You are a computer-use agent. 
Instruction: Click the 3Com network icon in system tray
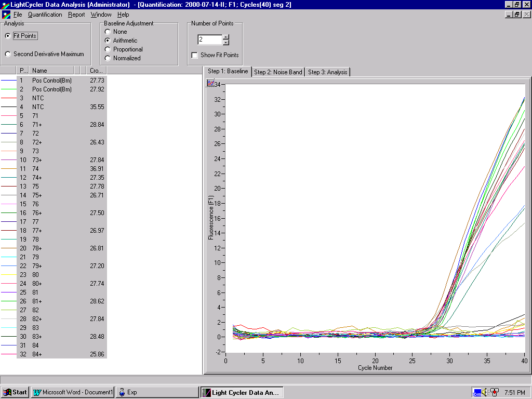coord(477,393)
